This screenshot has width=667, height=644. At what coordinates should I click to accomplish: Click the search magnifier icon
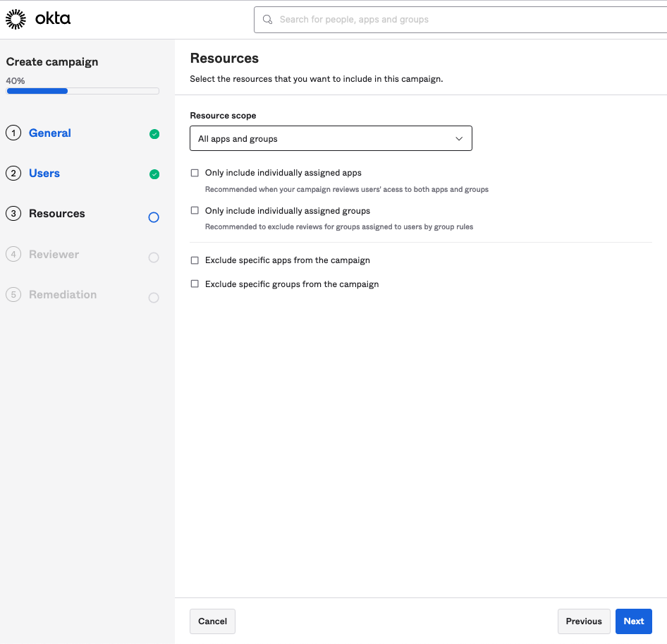(268, 20)
